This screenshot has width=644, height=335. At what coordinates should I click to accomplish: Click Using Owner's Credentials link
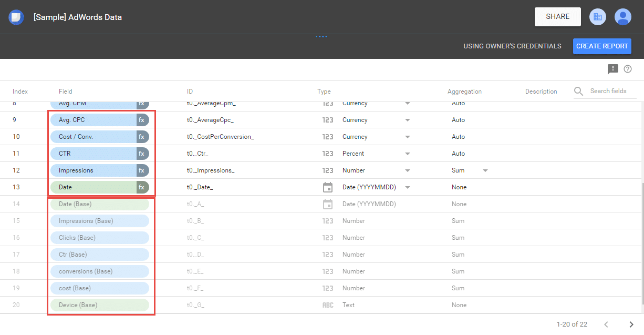pos(512,46)
